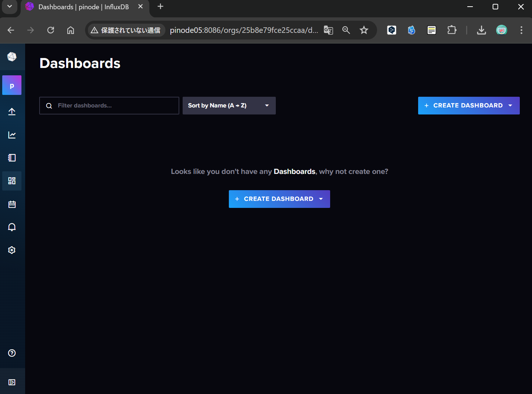The height and width of the screenshot is (394, 532).
Task: Reload the current page
Action: click(51, 30)
